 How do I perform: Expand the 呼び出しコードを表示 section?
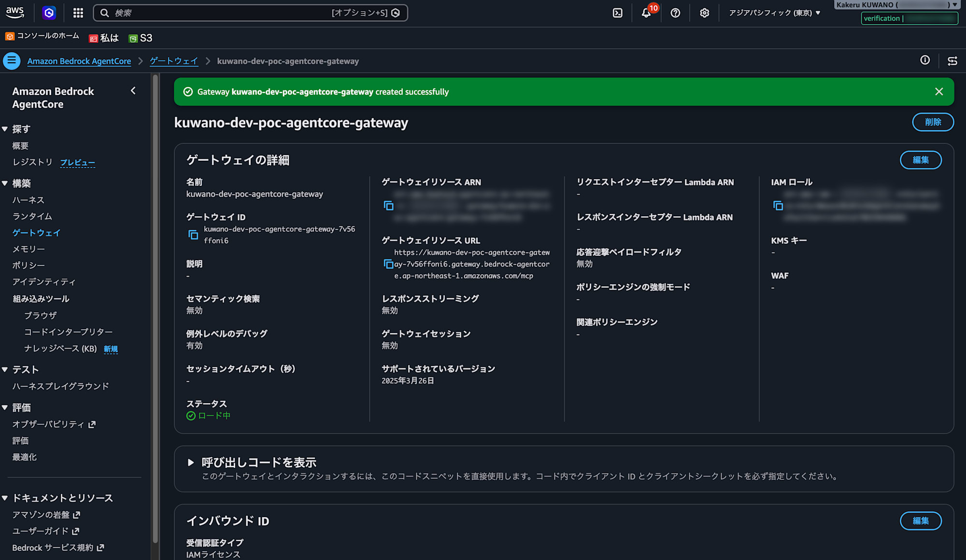pos(191,462)
